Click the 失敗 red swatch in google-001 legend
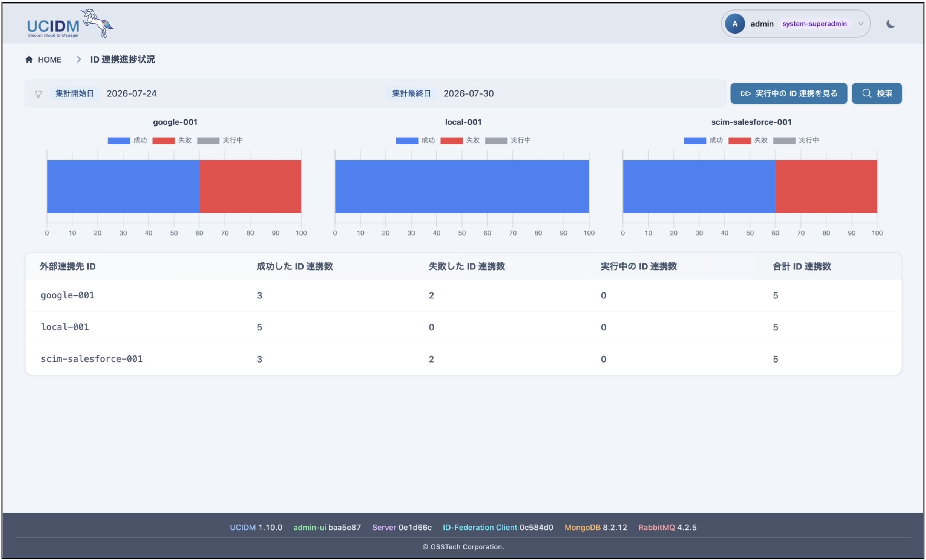The width and height of the screenshot is (926, 560). tap(164, 141)
